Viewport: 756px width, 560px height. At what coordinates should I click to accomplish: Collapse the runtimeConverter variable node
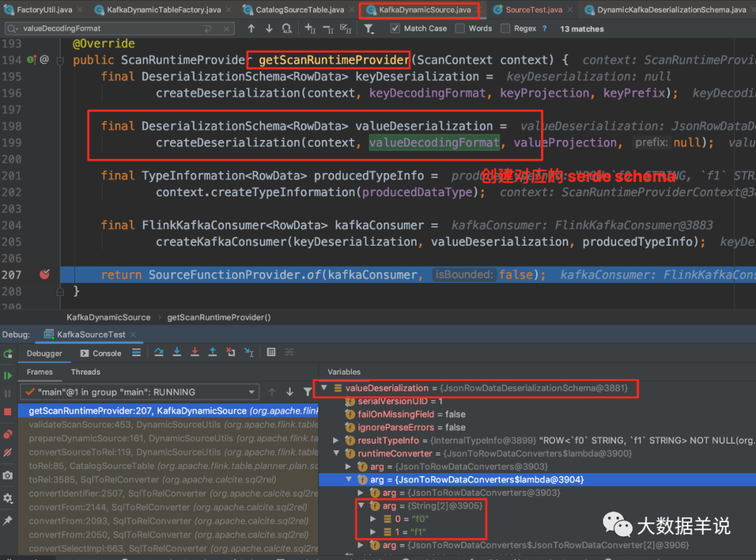pyautogui.click(x=337, y=454)
